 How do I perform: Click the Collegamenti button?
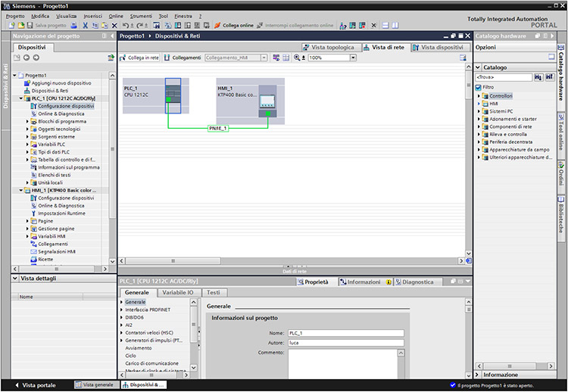coord(183,58)
